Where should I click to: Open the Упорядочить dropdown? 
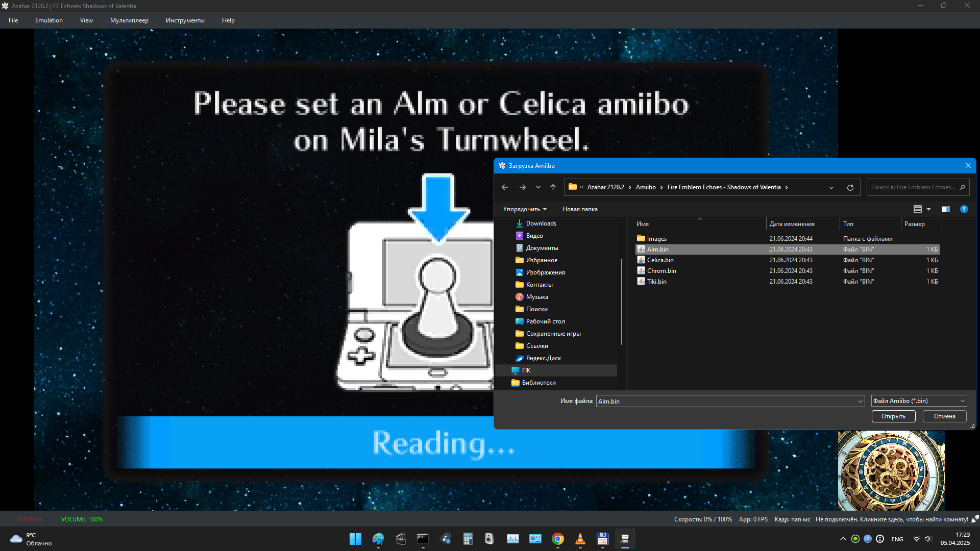(525, 209)
